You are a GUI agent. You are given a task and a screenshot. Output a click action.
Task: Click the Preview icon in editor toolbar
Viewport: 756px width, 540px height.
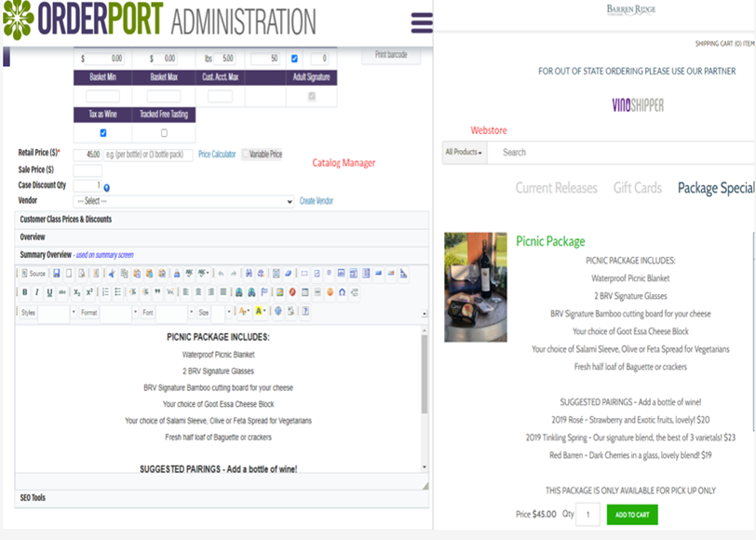82,274
